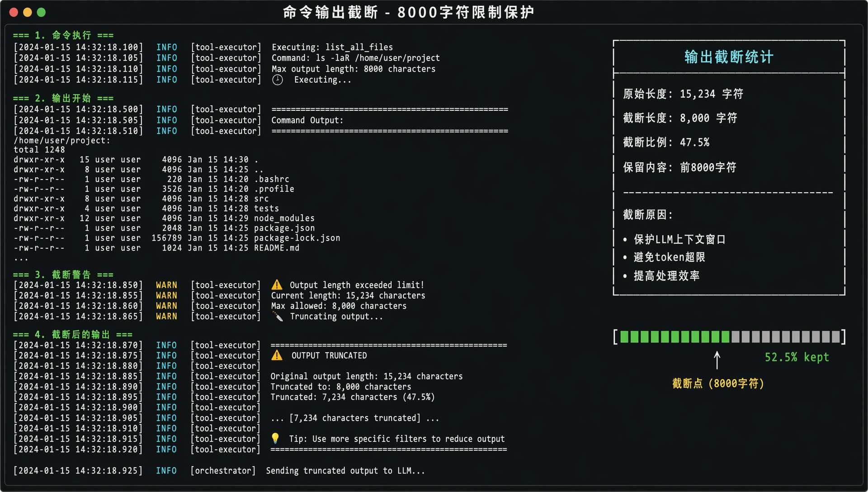The image size is (868, 492).
Task: Click the truncation progress bar
Action: pos(729,336)
